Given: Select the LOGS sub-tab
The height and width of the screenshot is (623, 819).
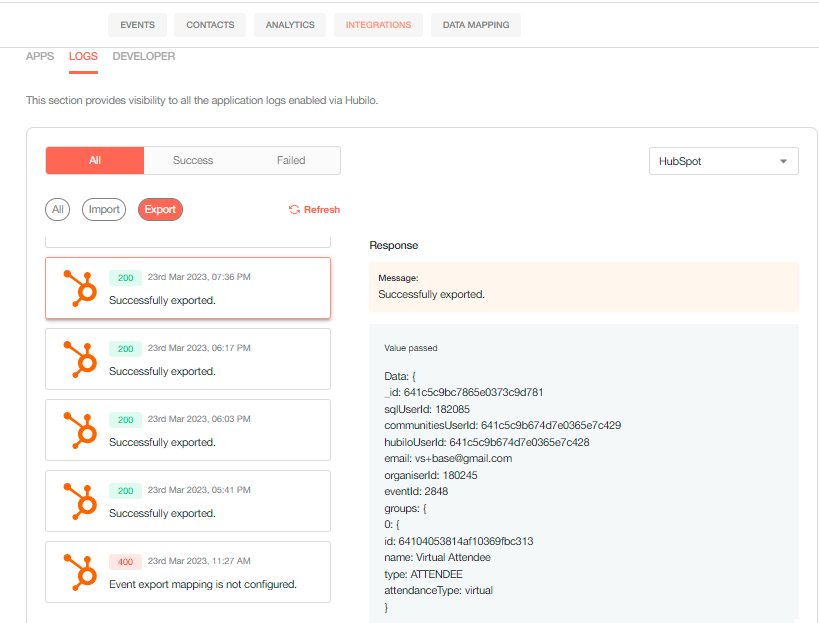Looking at the screenshot, I should point(83,56).
